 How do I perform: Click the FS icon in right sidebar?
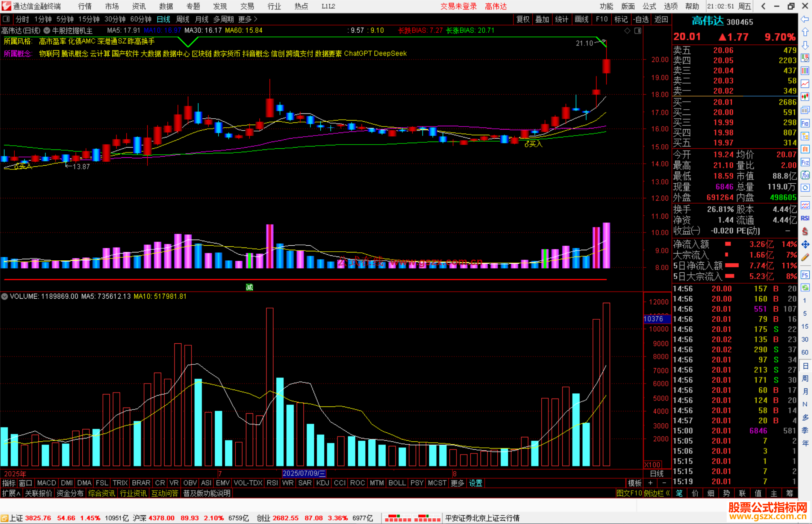pos(805,275)
